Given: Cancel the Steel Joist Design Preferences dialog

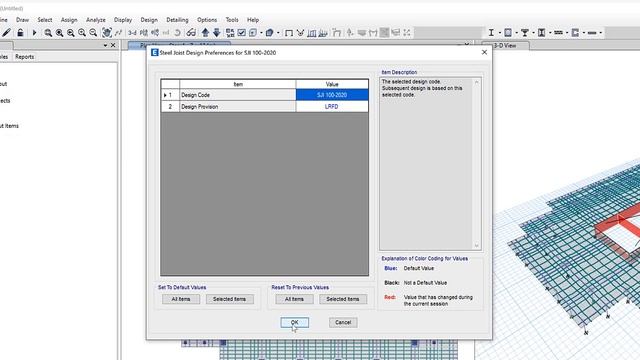Looking at the screenshot, I should pos(343,322).
